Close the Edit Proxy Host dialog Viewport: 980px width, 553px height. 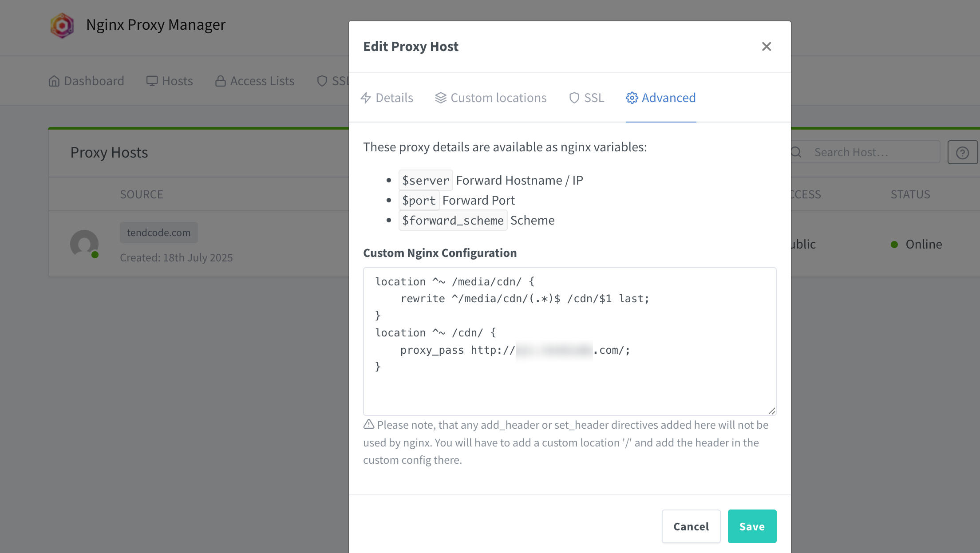767,47
